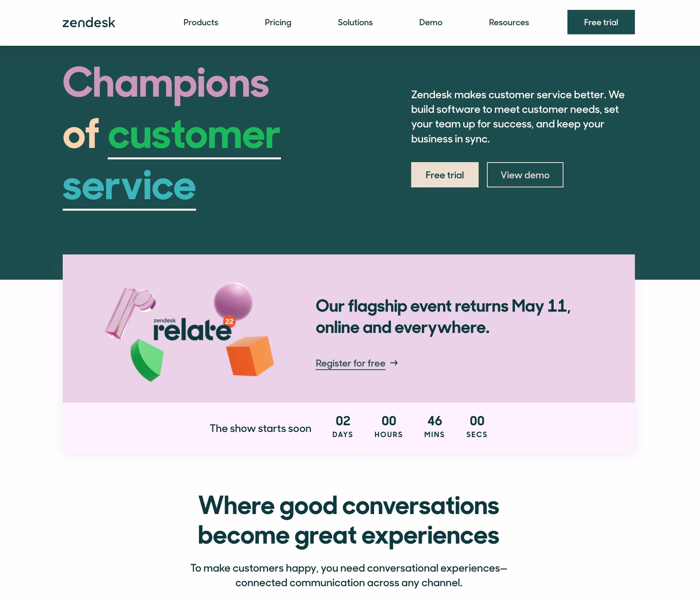Open the Pricing page from the navigation

pyautogui.click(x=278, y=22)
